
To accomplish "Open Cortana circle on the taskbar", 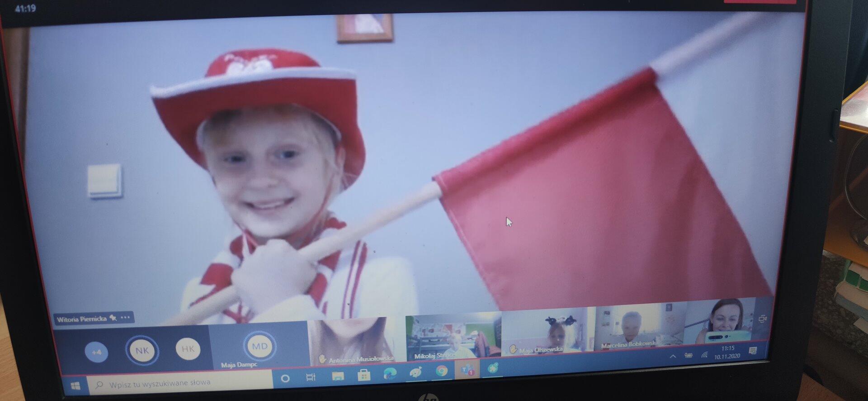I will point(285,378).
